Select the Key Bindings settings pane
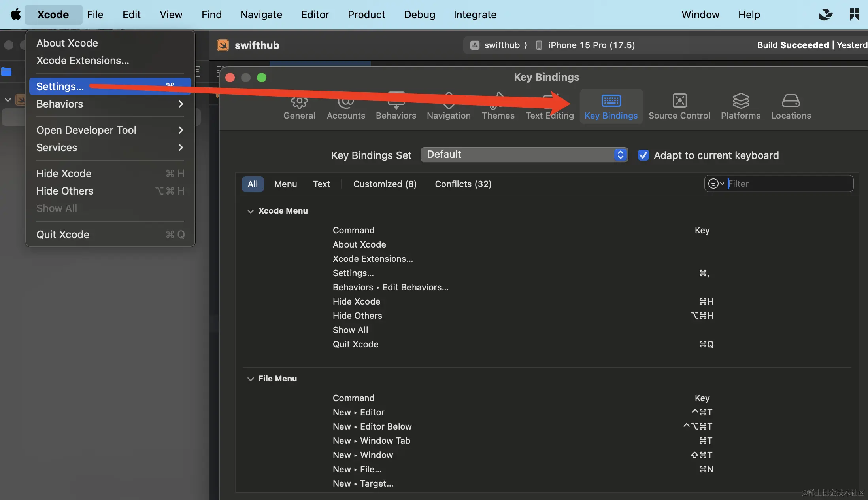 tap(611, 107)
